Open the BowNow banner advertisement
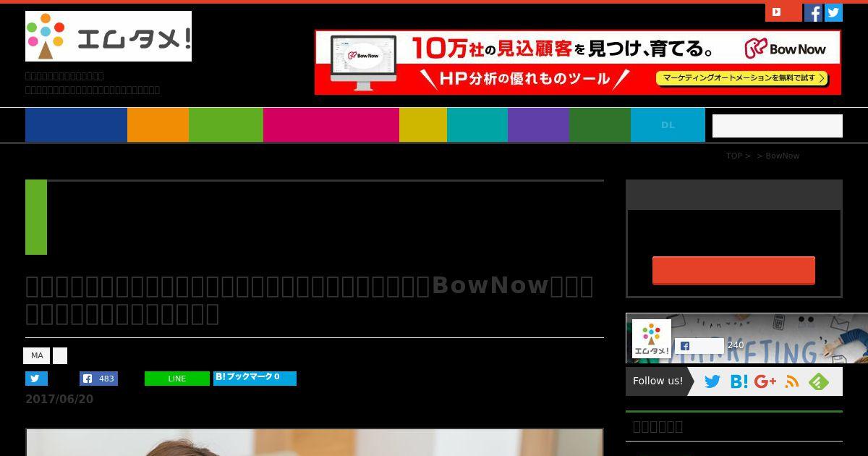 [578, 62]
